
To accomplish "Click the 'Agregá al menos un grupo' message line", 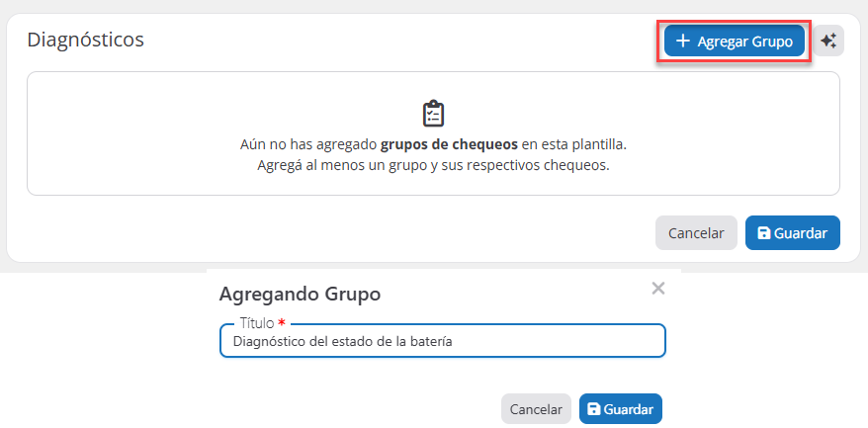I will pyautogui.click(x=433, y=165).
